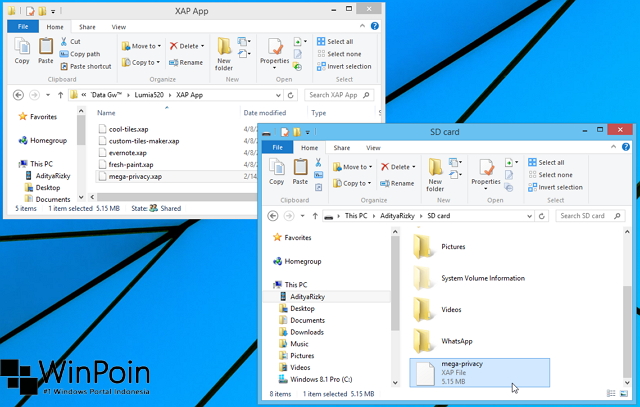Screen dimensions: 640x407
Task: Select Homegroup in XAP App navigation pane
Action: click(48, 141)
